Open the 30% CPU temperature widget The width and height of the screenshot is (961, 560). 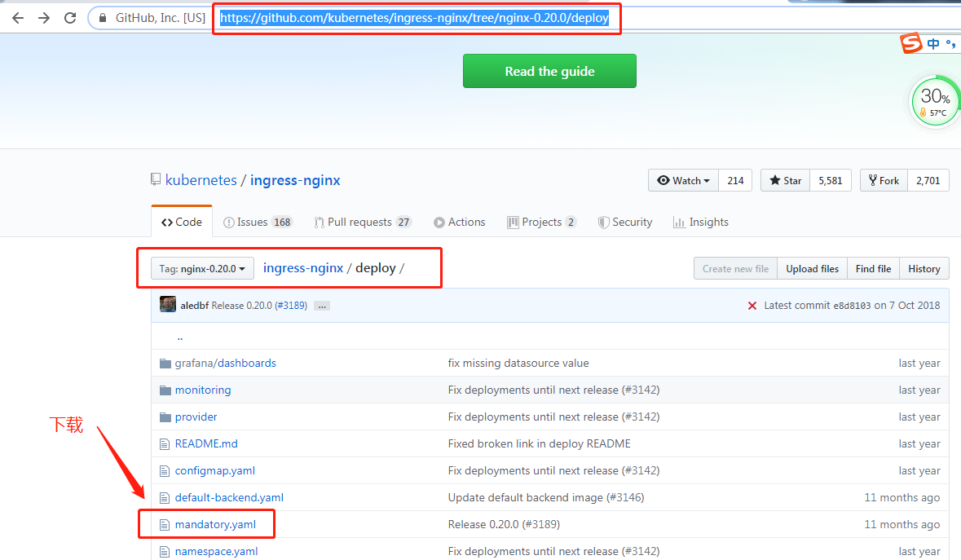click(x=935, y=102)
